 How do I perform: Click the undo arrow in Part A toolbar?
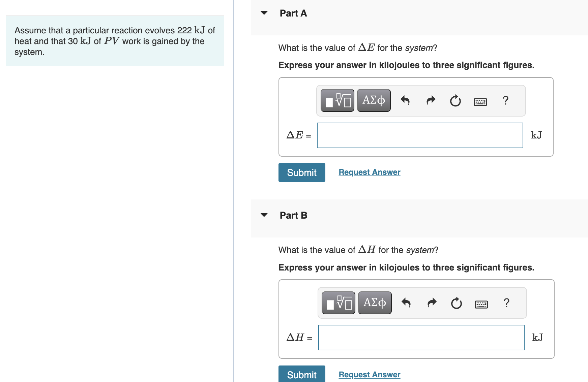(x=406, y=101)
